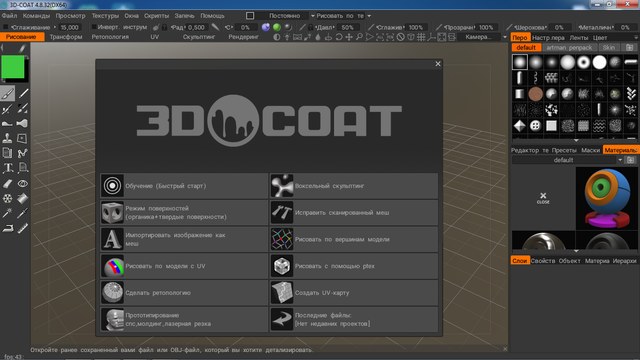The height and width of the screenshot is (360, 640).
Task: Select the wheel-shaped tool icon
Action: tap(7, 199)
